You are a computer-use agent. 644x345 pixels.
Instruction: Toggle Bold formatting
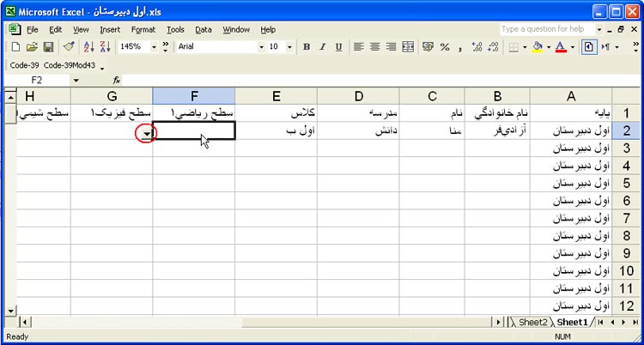[x=307, y=46]
